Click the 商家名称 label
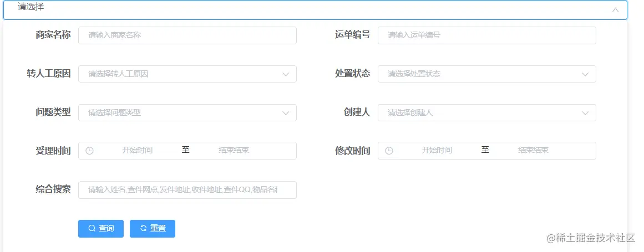644x252 pixels. (x=53, y=35)
